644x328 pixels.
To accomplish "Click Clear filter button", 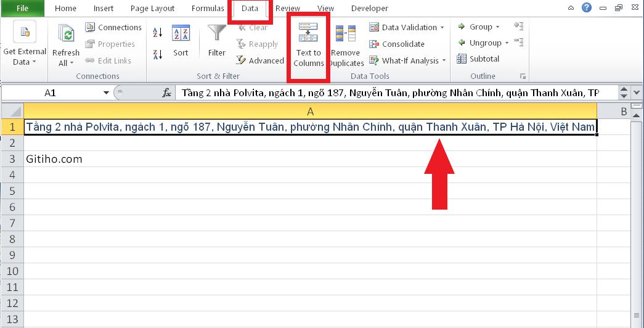I will point(252,28).
